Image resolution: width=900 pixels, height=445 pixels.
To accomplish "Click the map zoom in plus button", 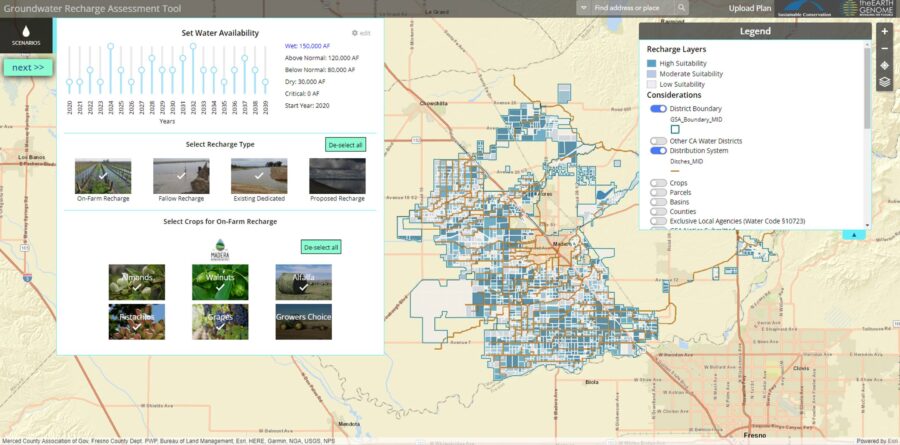I will (x=884, y=31).
